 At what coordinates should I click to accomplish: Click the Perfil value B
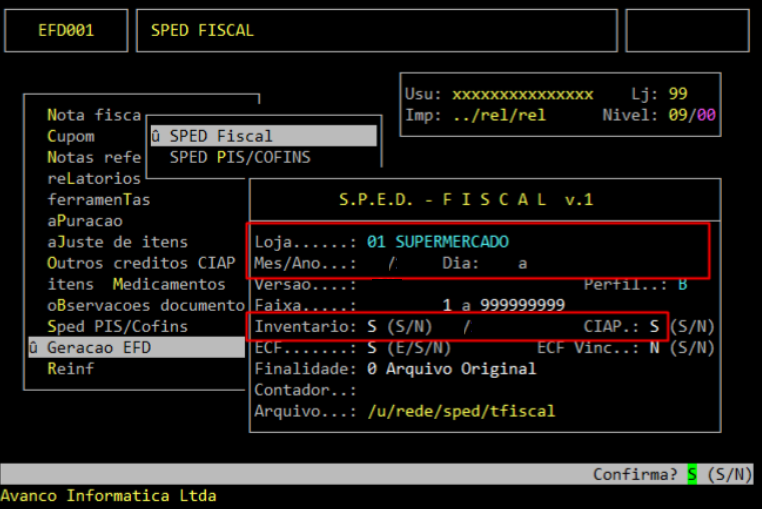683,284
